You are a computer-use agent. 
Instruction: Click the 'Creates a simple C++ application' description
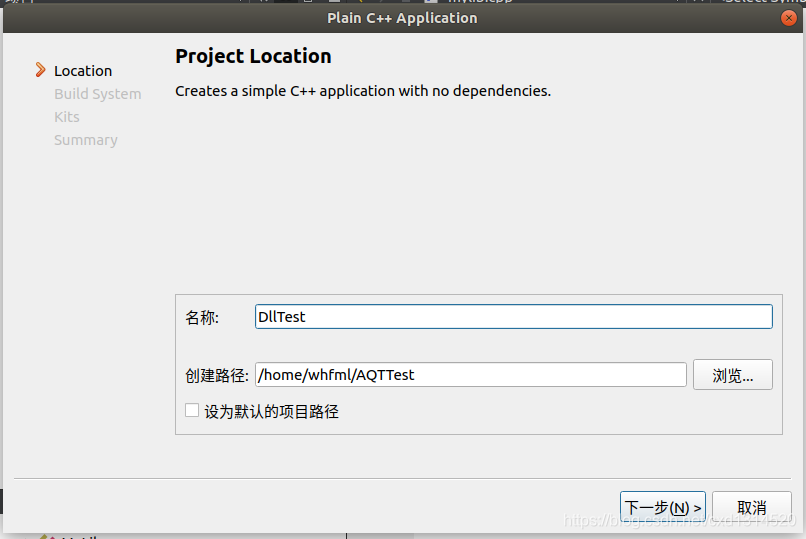tap(363, 91)
